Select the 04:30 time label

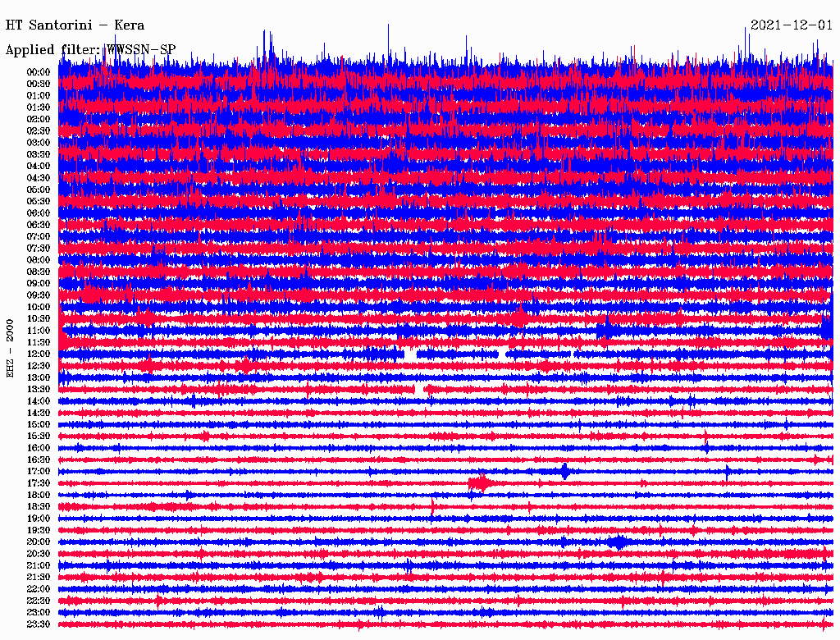(x=39, y=178)
